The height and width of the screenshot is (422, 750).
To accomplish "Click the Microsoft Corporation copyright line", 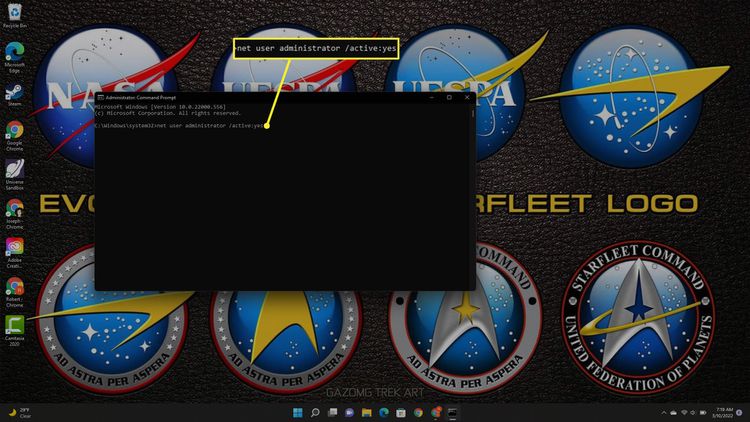I will tap(168, 113).
